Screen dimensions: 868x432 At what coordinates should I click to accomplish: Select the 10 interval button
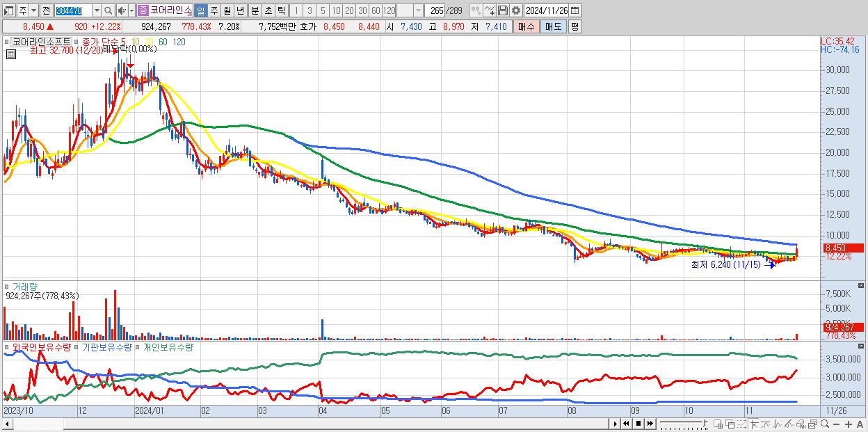point(336,10)
